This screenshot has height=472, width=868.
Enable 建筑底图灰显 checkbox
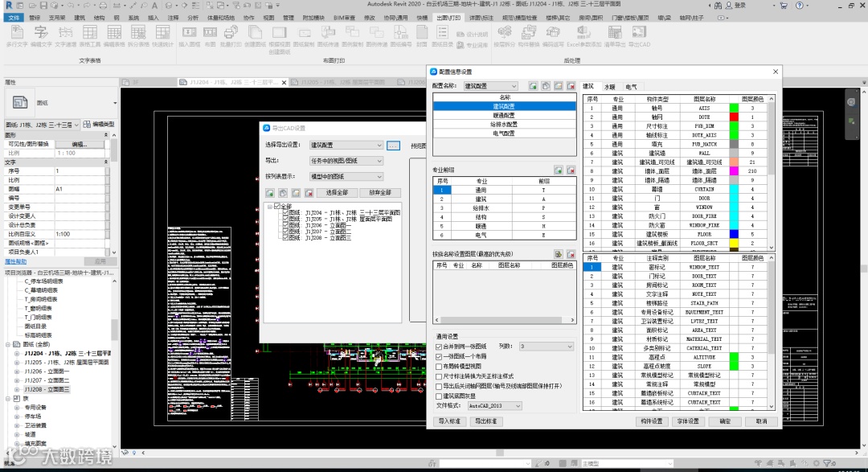click(x=439, y=396)
